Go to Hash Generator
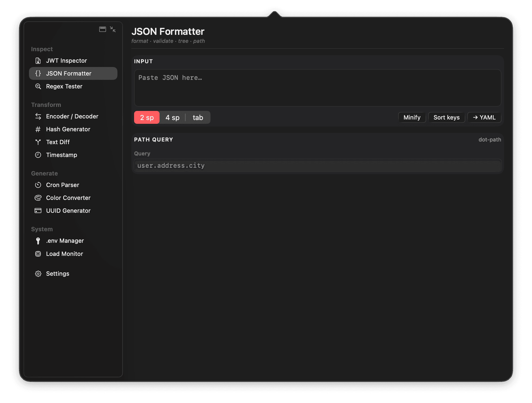The width and height of the screenshot is (532, 403). click(x=73, y=129)
